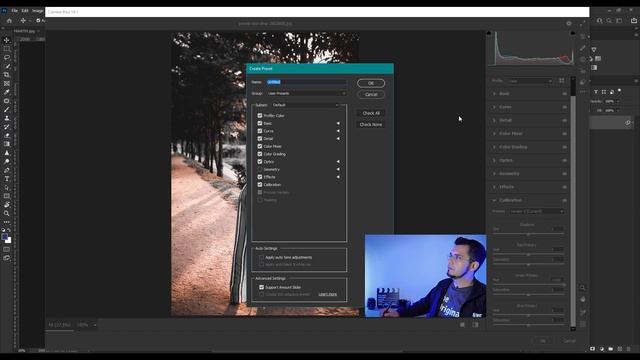Uncheck the Profile/Color checkbox
This screenshot has width=640, height=360.
260,116
